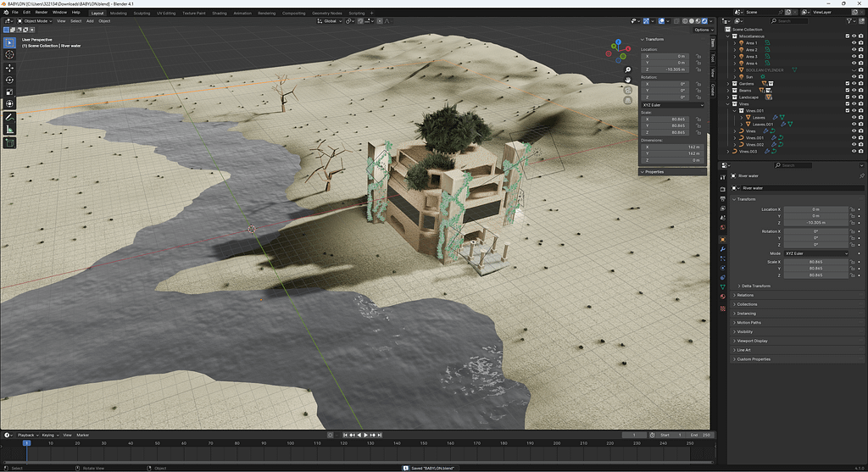Pick the Add Cube tool
868x472 pixels.
pos(10,143)
